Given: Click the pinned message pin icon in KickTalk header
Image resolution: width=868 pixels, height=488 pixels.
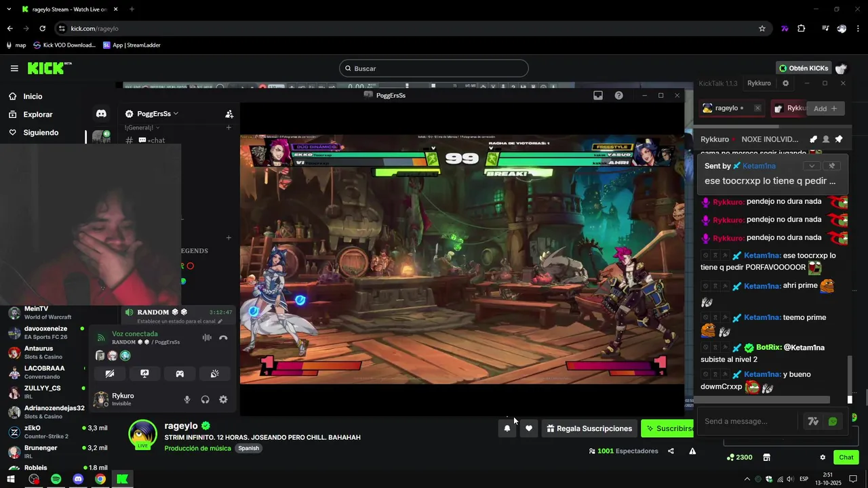Looking at the screenshot, I should tap(838, 139).
